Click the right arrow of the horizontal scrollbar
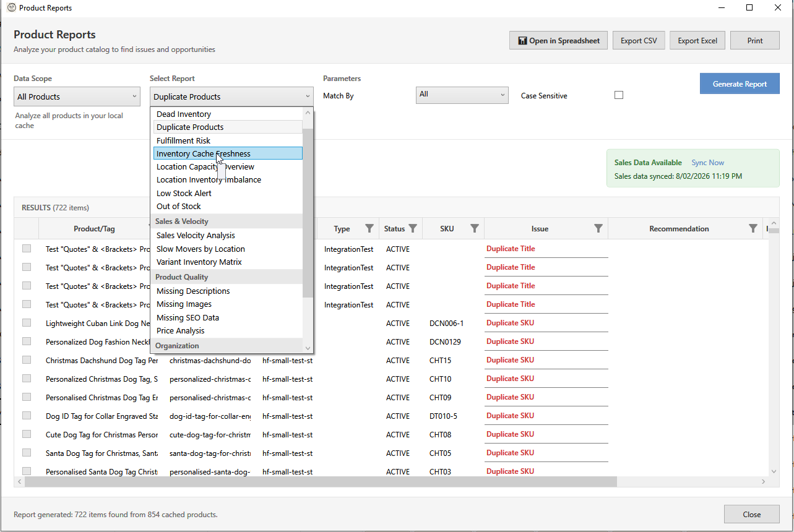This screenshot has width=794, height=532. tap(764, 481)
